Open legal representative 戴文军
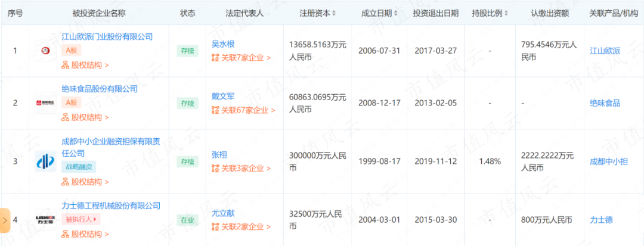Image resolution: width=644 pixels, height=246 pixels. coord(222,96)
